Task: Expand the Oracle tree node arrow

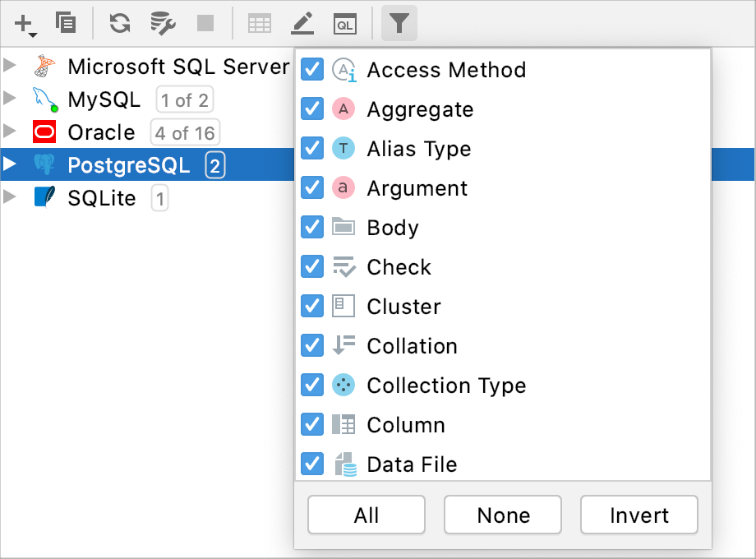Action: (x=10, y=132)
